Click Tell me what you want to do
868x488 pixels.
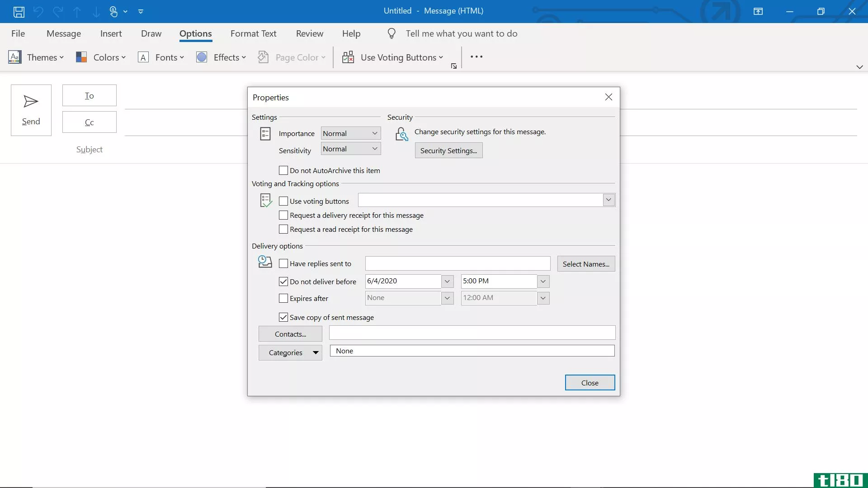point(461,33)
